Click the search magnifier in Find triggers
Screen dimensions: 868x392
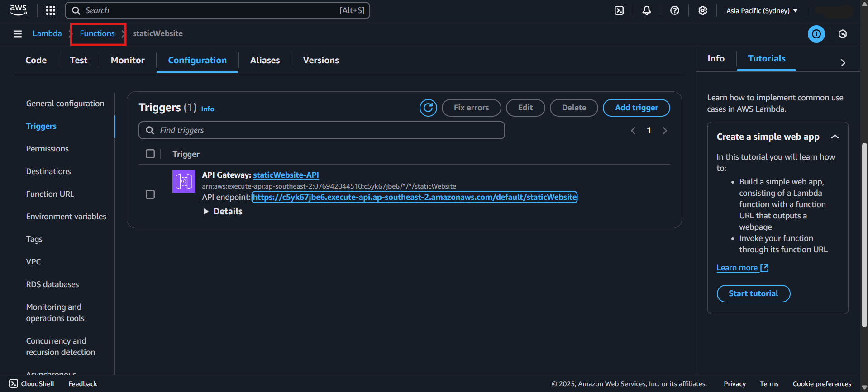pyautogui.click(x=150, y=130)
